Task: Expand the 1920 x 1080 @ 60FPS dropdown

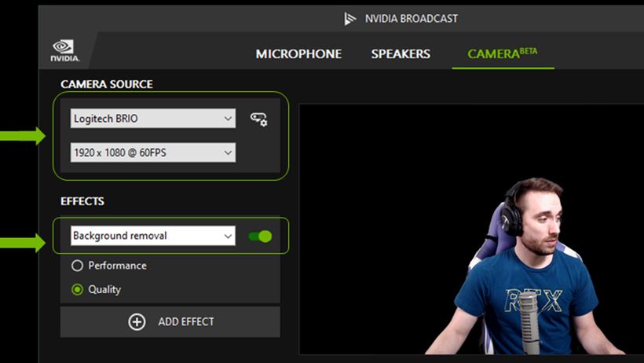Action: 153,152
